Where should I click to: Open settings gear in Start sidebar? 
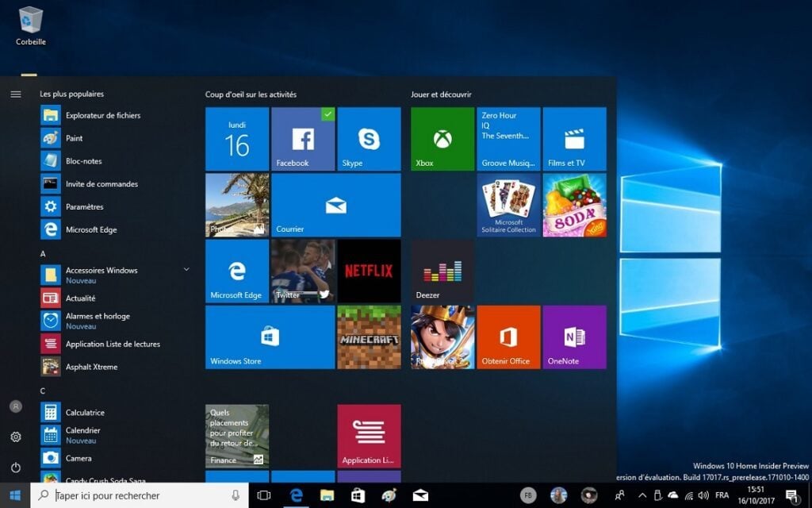point(16,437)
